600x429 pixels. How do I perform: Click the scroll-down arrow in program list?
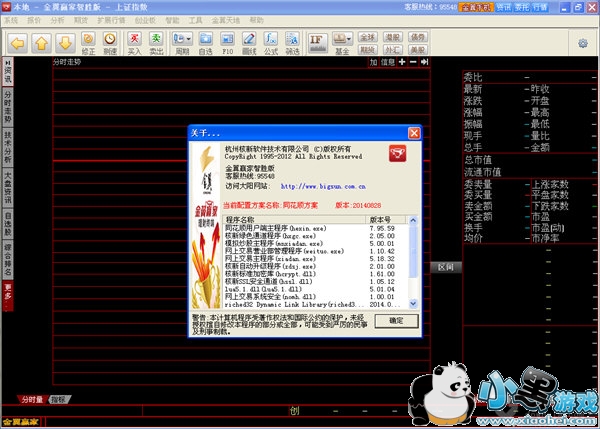click(413, 303)
